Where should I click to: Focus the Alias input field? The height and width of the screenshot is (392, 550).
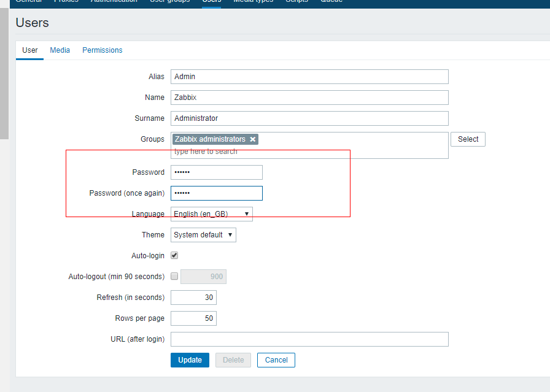tap(309, 77)
